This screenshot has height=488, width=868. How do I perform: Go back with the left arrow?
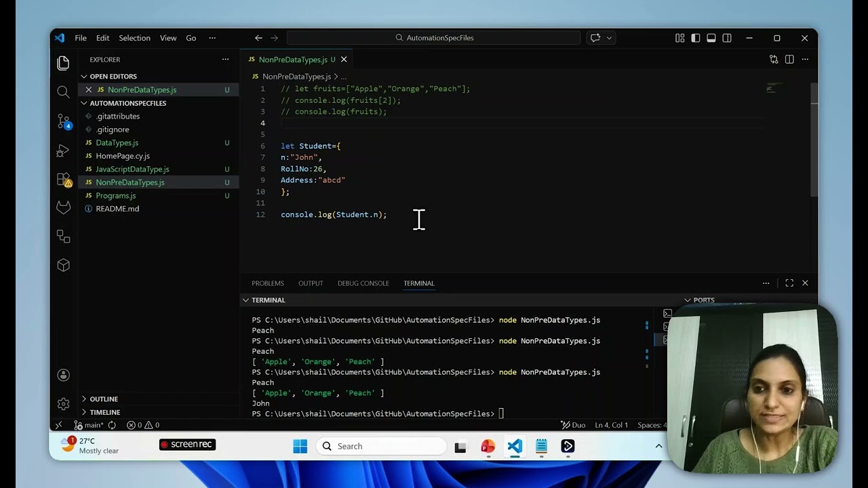[x=258, y=38]
